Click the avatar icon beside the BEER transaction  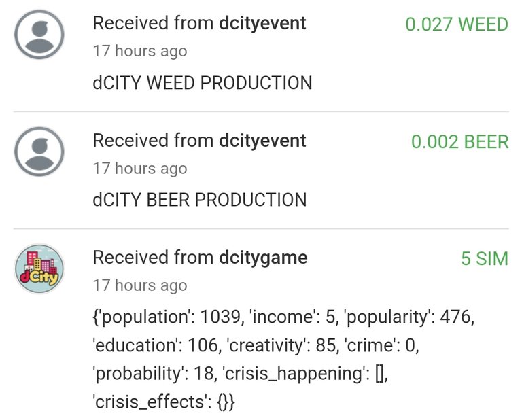pos(39,152)
